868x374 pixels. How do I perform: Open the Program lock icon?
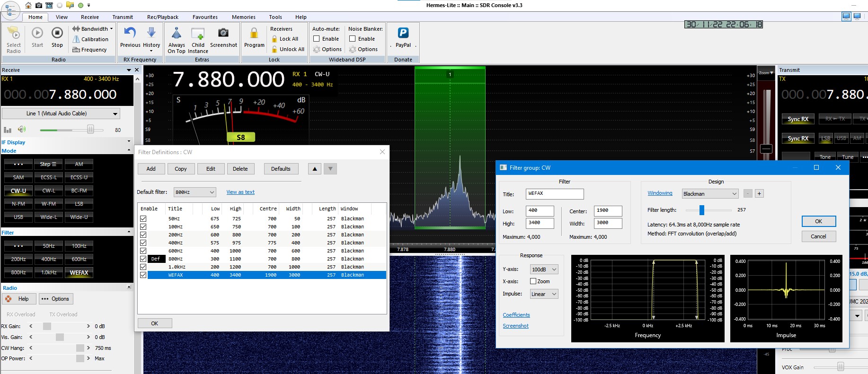click(x=254, y=34)
